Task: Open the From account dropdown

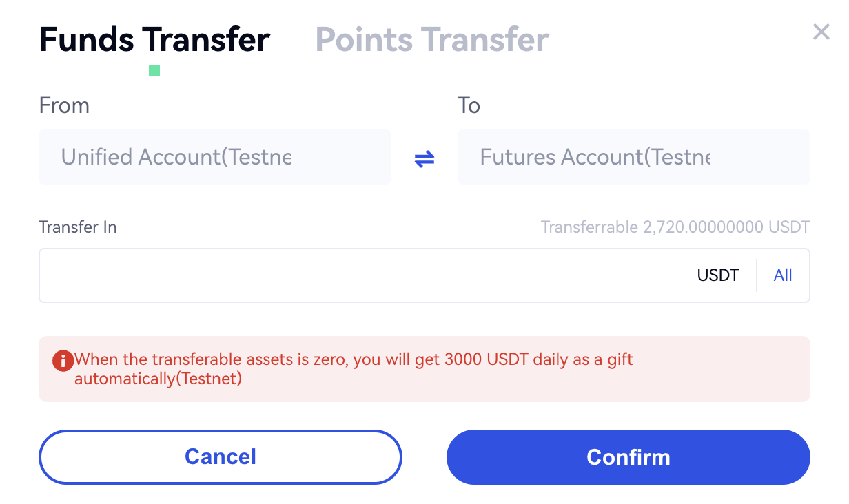Action: click(214, 157)
